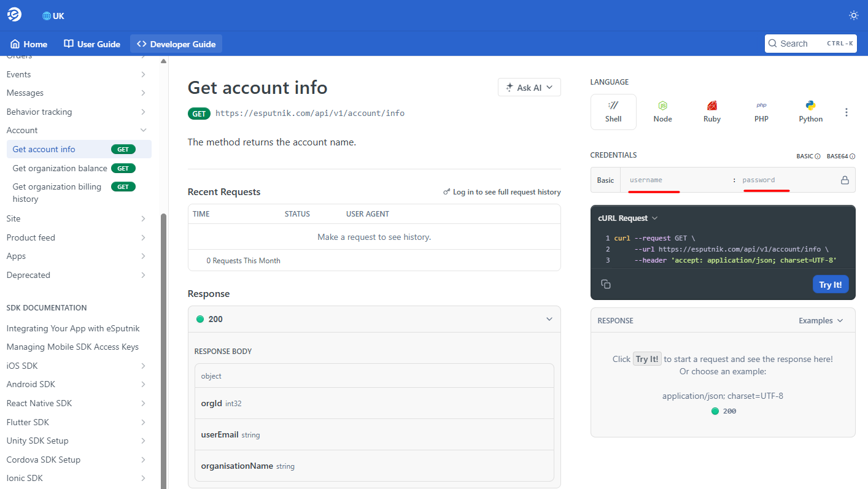Click the orgId response field
868x489 pixels.
click(x=374, y=403)
